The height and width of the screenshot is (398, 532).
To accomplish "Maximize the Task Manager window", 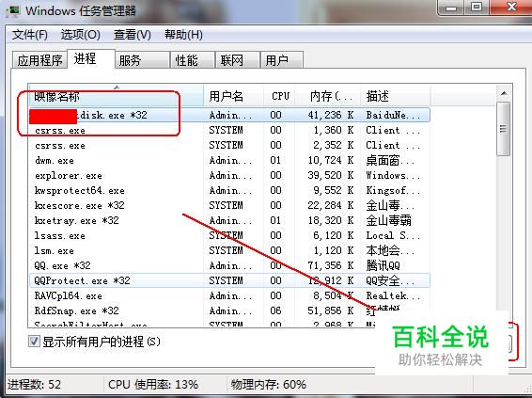I will (x=477, y=8).
